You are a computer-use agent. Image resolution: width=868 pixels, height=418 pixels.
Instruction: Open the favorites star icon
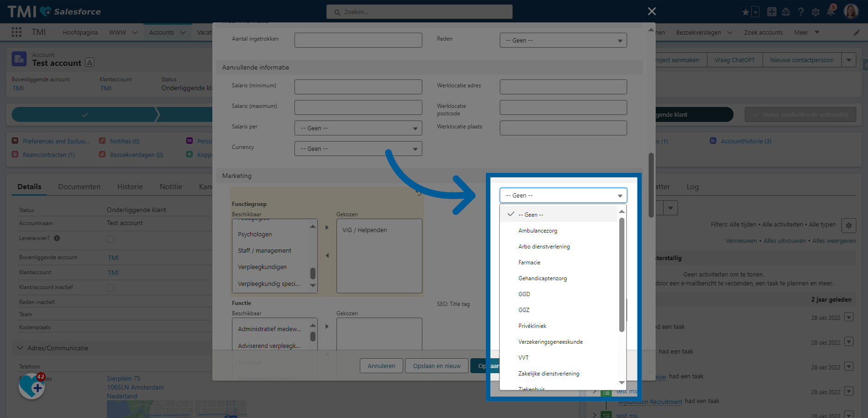745,12
